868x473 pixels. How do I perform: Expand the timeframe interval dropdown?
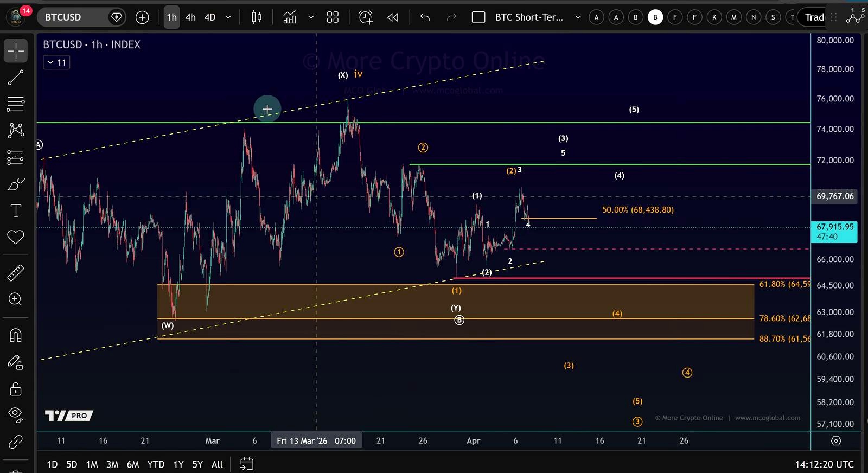(228, 17)
